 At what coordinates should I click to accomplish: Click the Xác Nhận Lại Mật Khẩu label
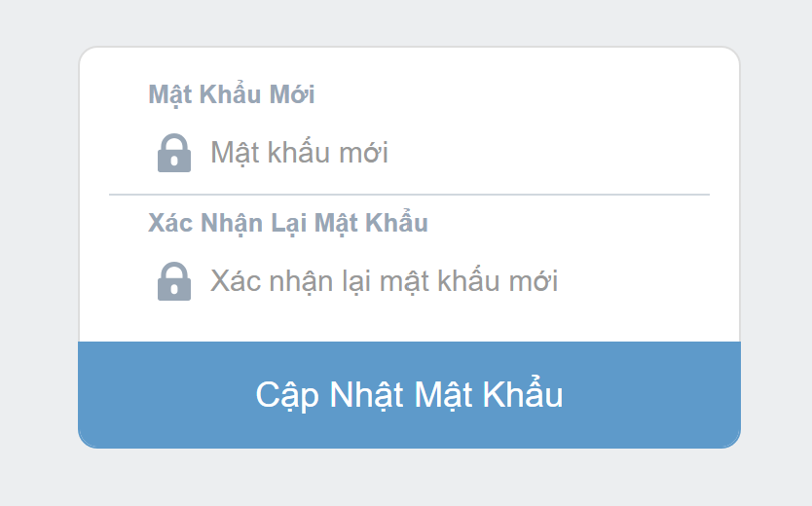288,224
